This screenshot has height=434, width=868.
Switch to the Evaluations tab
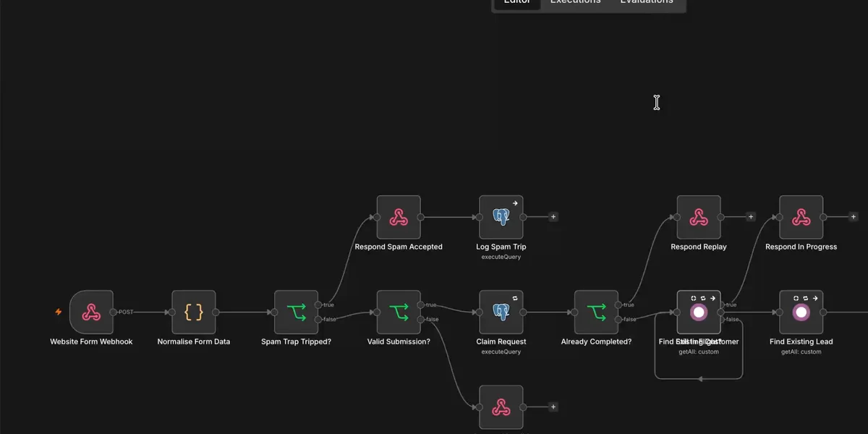647,2
